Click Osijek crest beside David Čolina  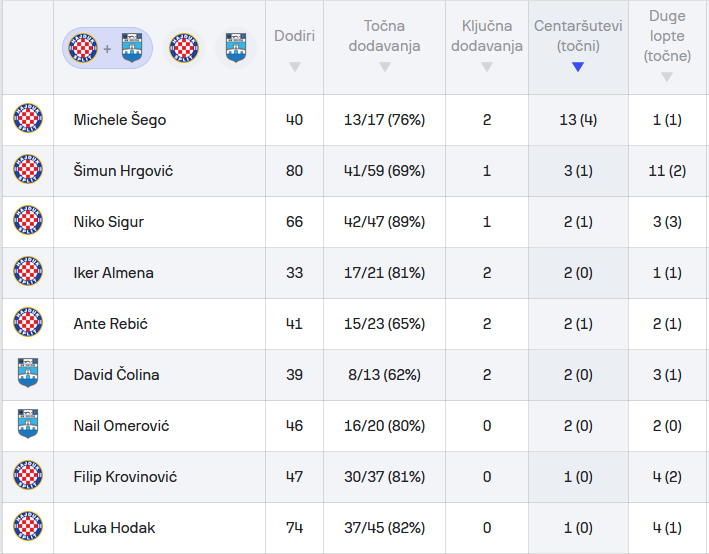tap(27, 375)
